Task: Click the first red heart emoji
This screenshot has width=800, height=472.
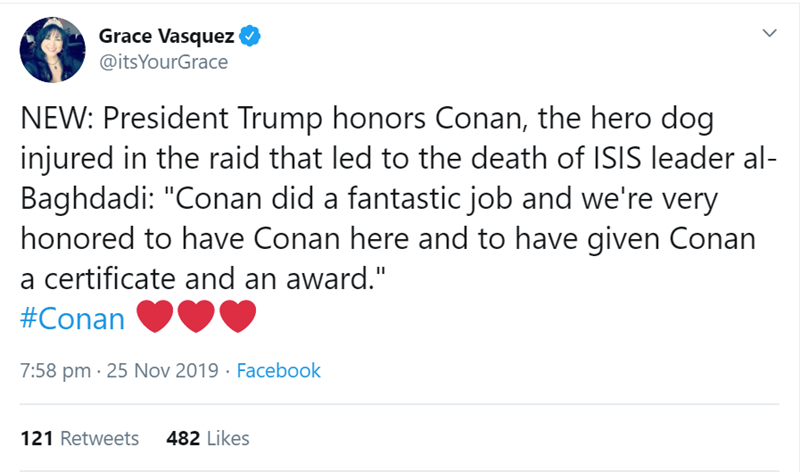Action: tap(153, 319)
